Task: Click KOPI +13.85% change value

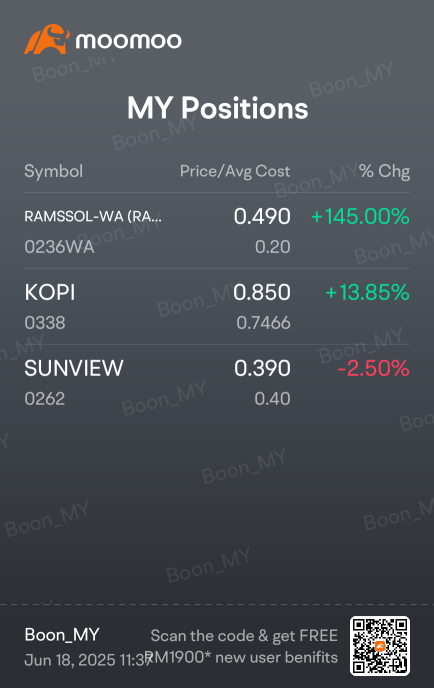Action: pyautogui.click(x=368, y=292)
